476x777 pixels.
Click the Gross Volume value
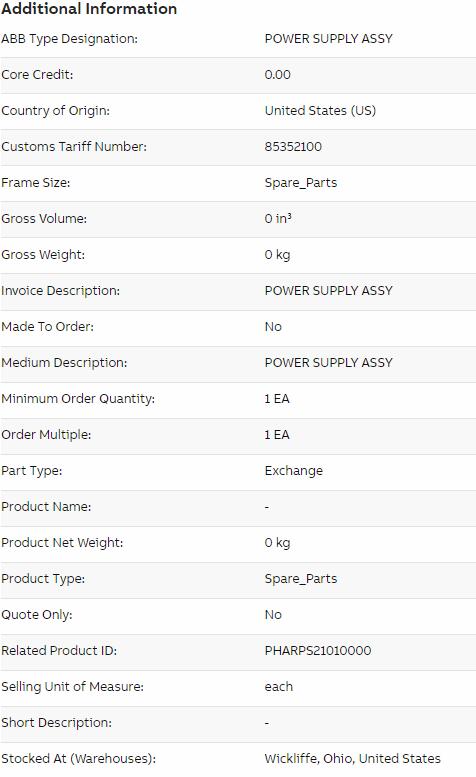pyautogui.click(x=278, y=219)
